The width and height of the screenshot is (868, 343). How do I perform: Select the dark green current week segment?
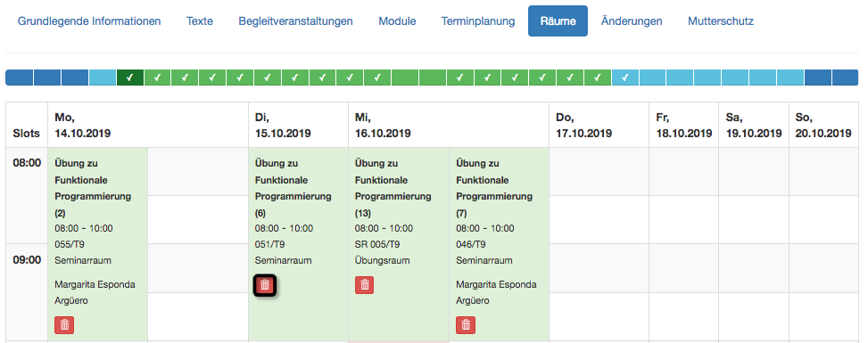(x=130, y=78)
